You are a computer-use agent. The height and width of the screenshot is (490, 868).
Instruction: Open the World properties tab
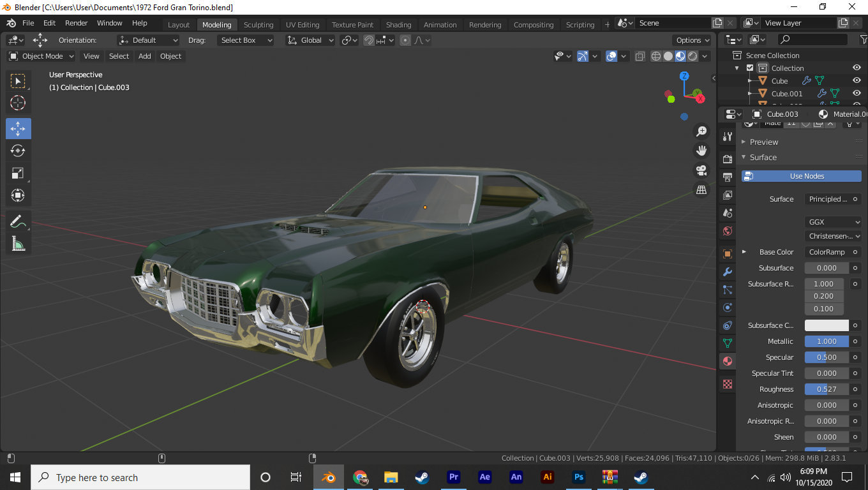tap(727, 230)
